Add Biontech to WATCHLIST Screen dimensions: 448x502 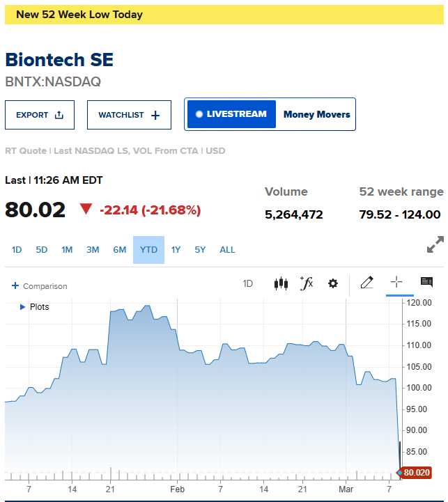coord(129,115)
